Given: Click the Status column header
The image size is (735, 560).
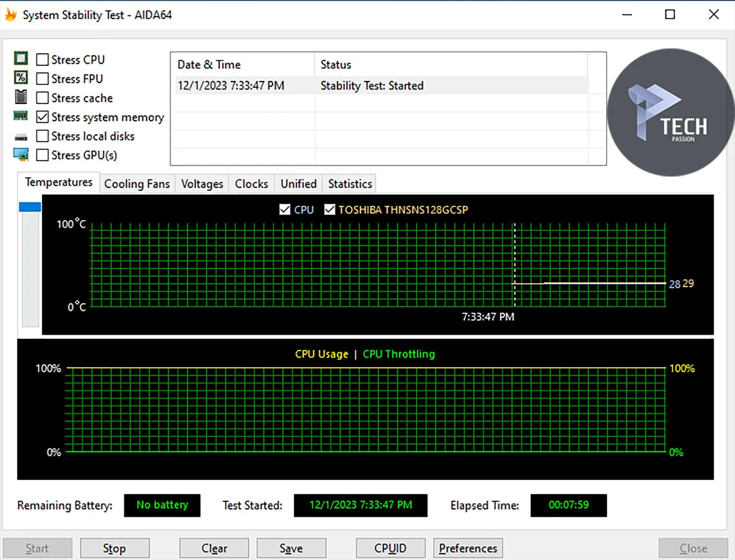Looking at the screenshot, I should (451, 65).
